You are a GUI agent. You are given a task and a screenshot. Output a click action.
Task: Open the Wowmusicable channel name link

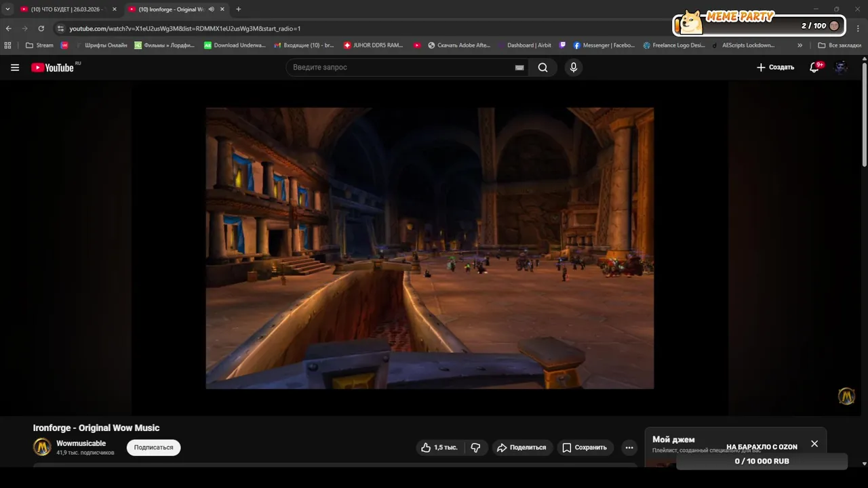coord(81,443)
